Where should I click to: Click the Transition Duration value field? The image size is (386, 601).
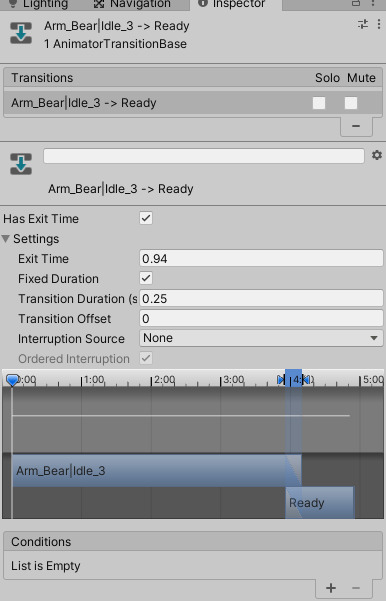point(261,299)
